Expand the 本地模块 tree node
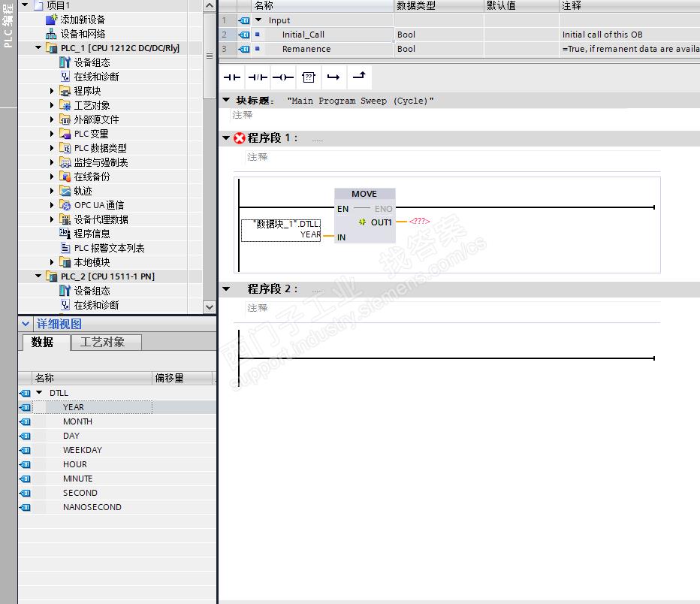The width and height of the screenshot is (700, 604). coord(52,262)
